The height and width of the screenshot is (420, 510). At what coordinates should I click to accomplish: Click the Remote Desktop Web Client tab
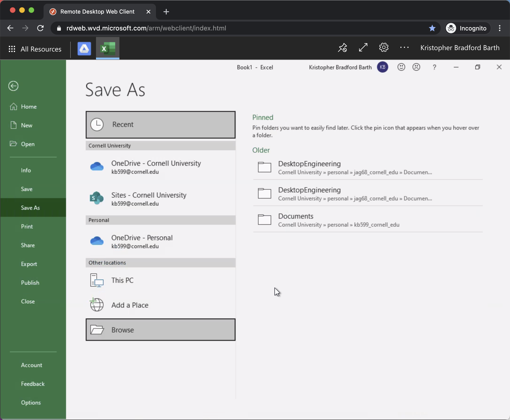tap(100, 12)
